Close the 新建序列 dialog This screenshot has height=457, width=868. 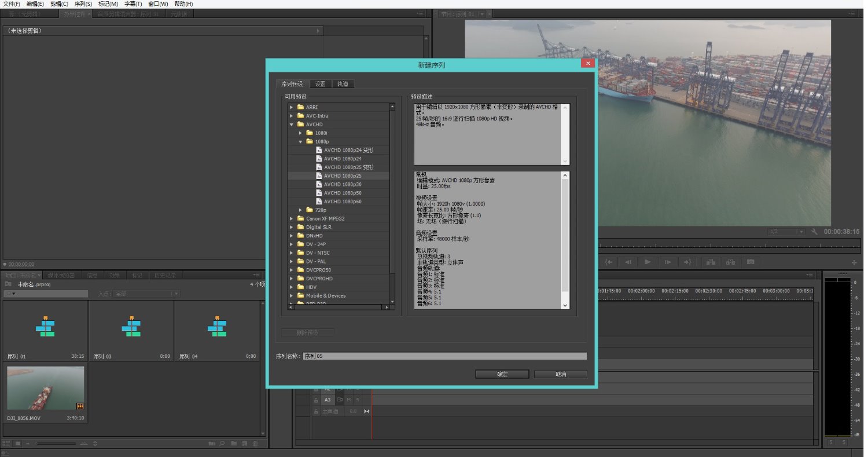[588, 63]
